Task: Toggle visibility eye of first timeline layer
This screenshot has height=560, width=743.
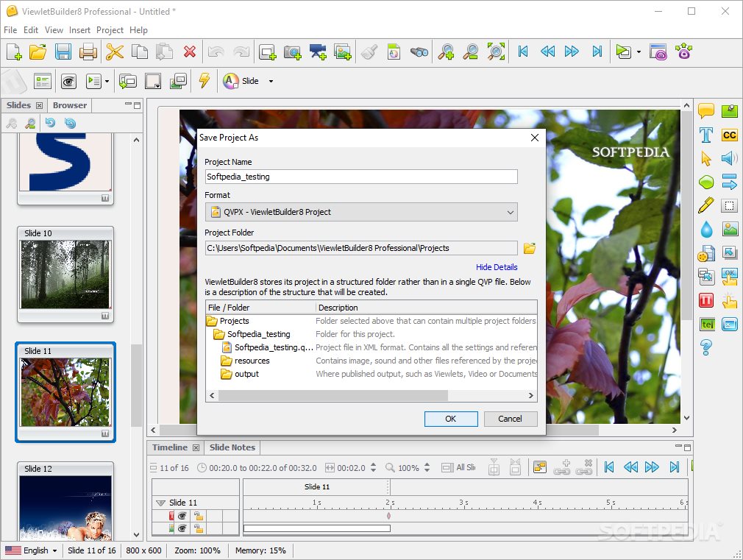Action: [182, 515]
